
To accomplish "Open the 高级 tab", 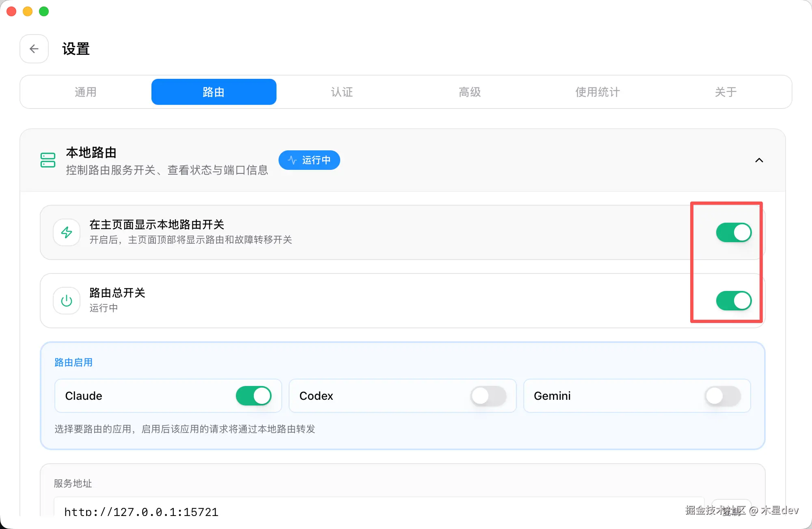I will coord(470,92).
